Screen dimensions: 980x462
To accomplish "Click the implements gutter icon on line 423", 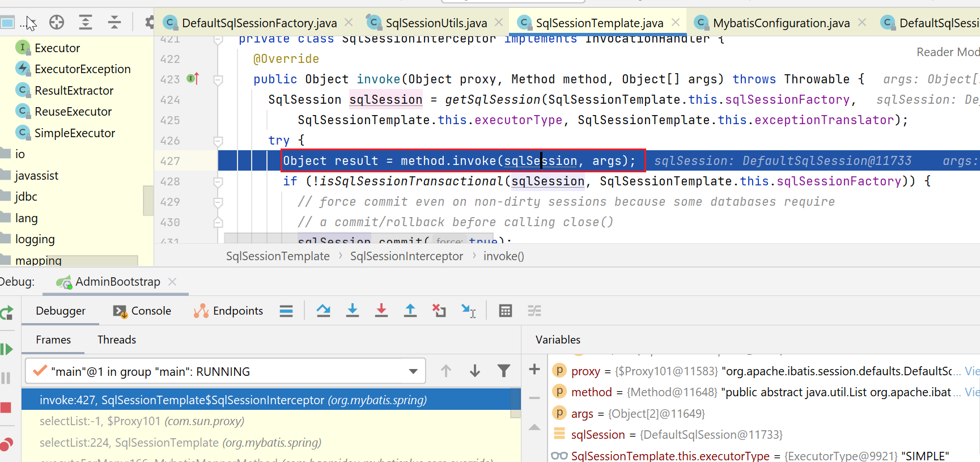I will pos(193,79).
